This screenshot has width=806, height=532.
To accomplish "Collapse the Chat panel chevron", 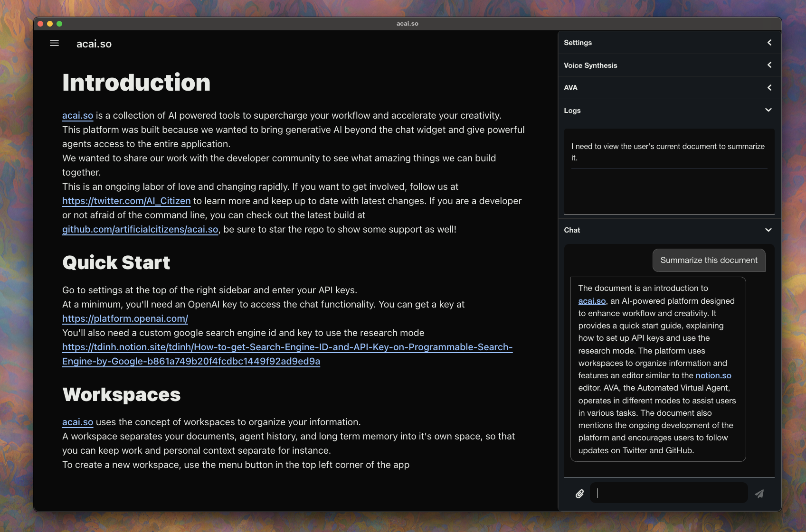I will point(768,230).
